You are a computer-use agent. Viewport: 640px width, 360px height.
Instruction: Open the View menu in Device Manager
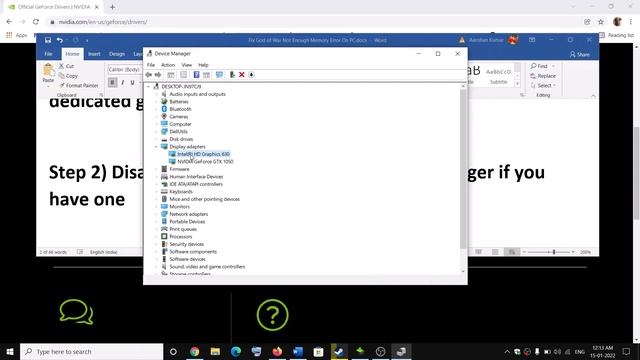187,65
